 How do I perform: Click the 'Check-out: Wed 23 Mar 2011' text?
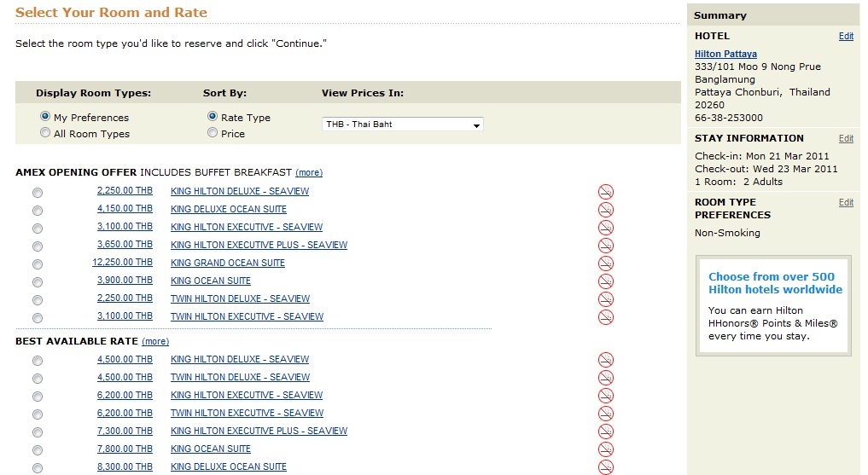(x=766, y=169)
